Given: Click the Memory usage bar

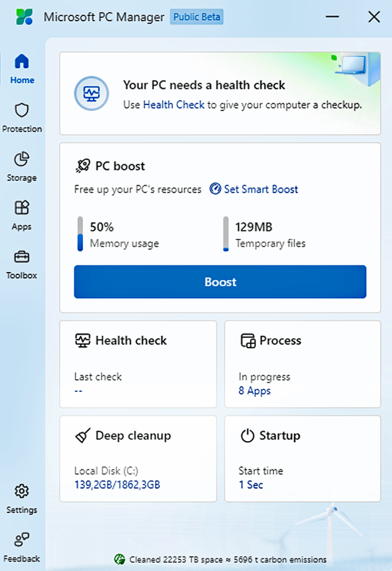Looking at the screenshot, I should 80,234.
